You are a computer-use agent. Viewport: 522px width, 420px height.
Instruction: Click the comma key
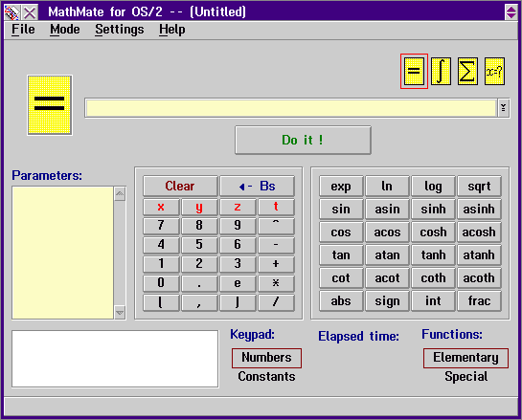199,302
